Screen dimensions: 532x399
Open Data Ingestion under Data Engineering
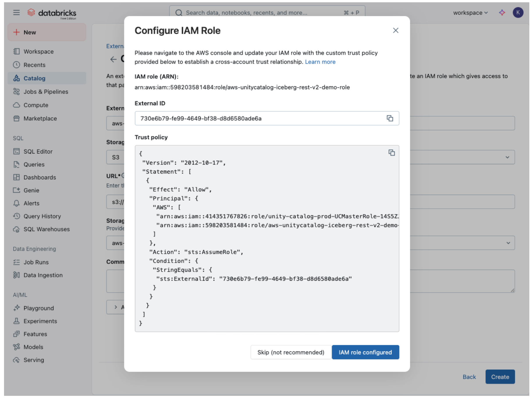coord(43,275)
